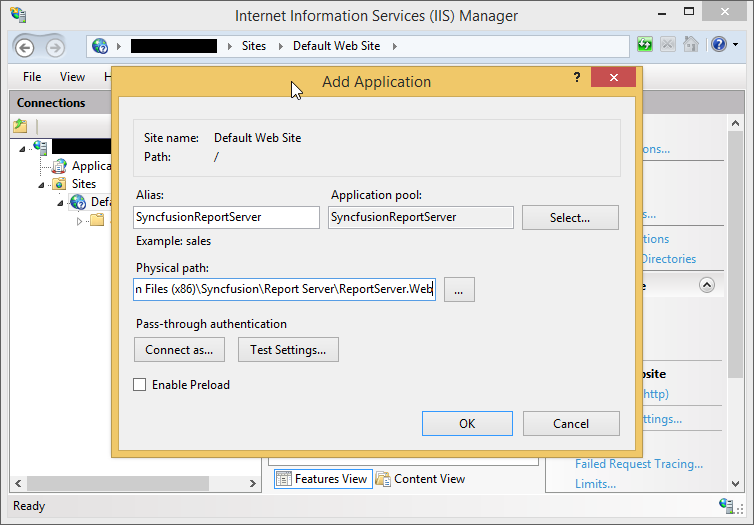Select the Application Pools tree icon
This screenshot has width=754, height=525.
[x=59, y=166]
